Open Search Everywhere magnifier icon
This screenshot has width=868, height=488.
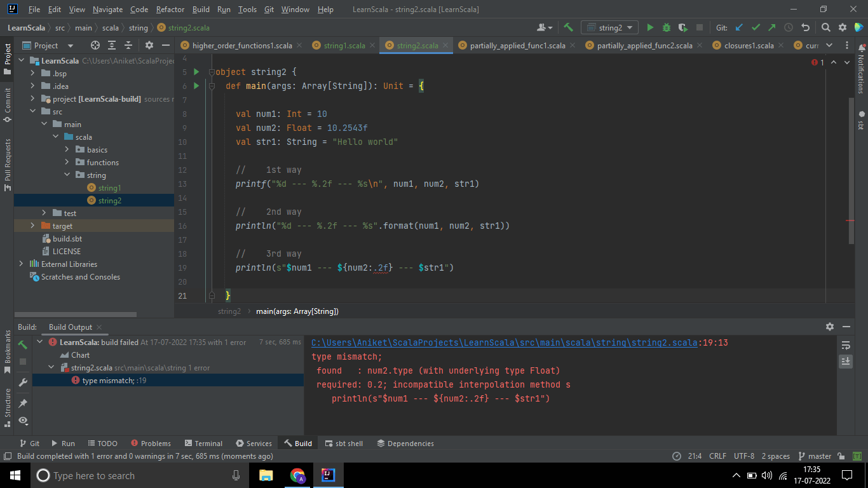826,27
